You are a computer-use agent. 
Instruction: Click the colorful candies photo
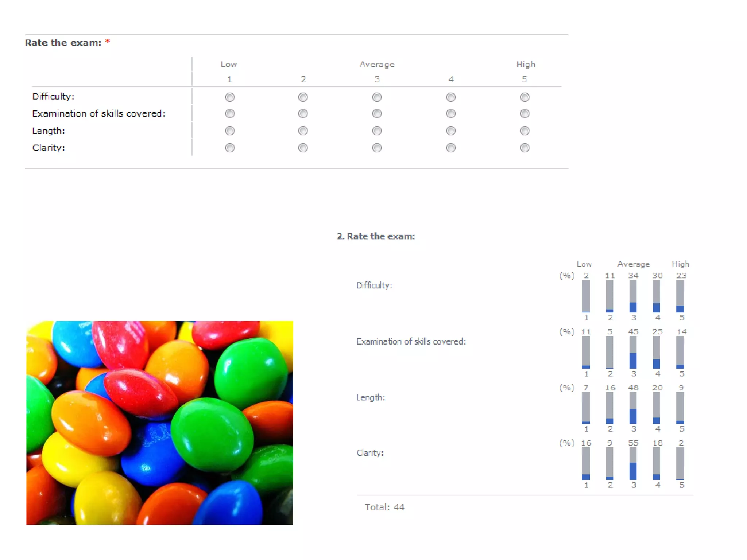159,423
